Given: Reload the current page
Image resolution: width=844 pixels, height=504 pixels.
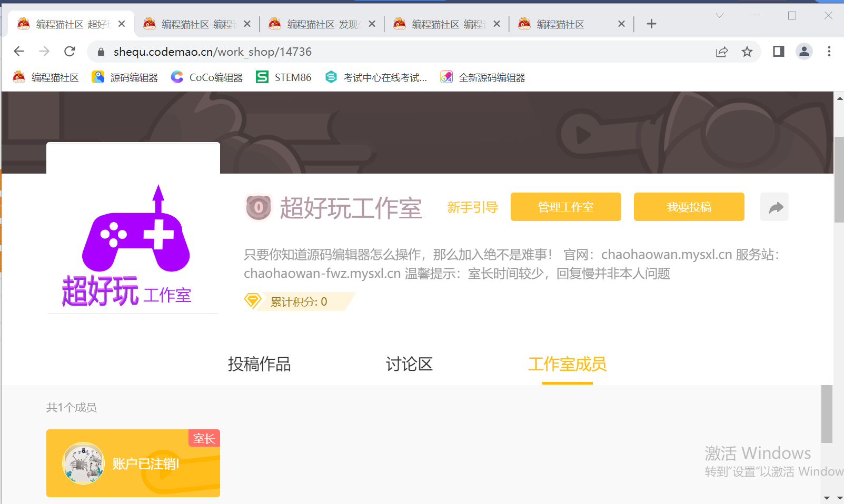Looking at the screenshot, I should coord(69,52).
